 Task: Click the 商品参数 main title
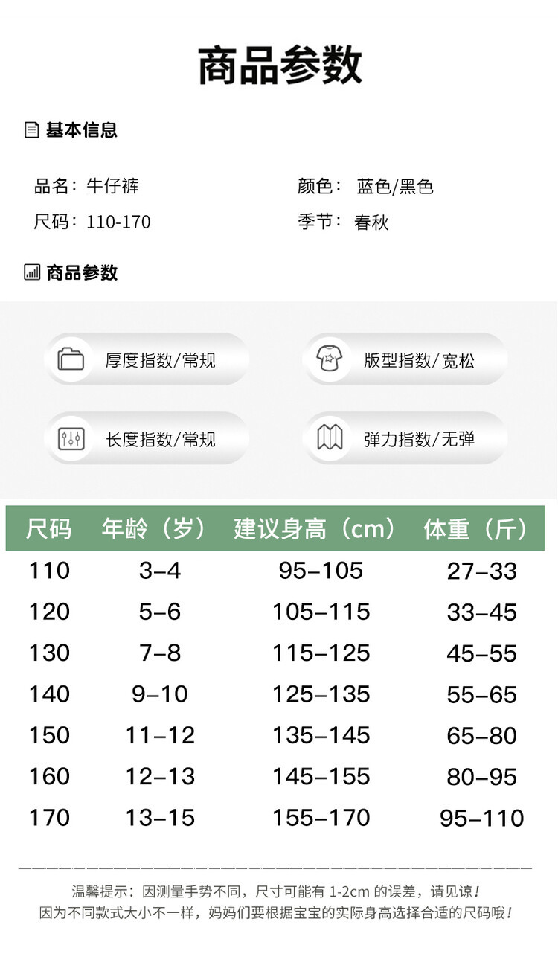coord(280,65)
